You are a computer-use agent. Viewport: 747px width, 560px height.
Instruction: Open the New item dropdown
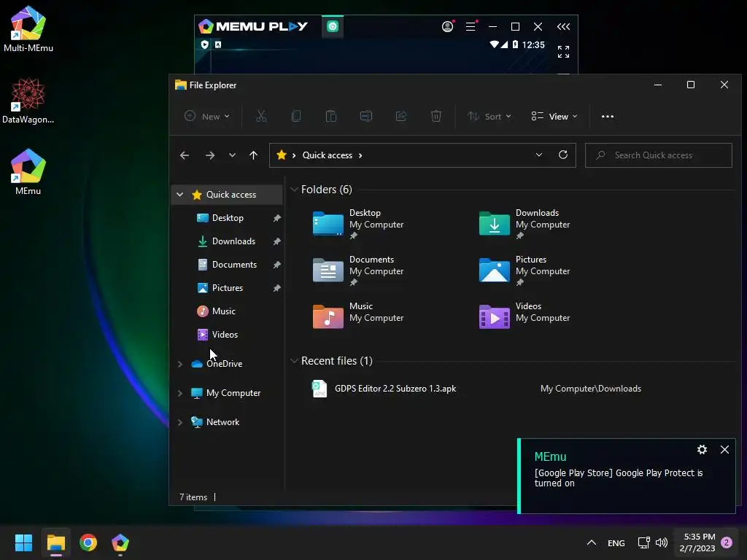[207, 116]
